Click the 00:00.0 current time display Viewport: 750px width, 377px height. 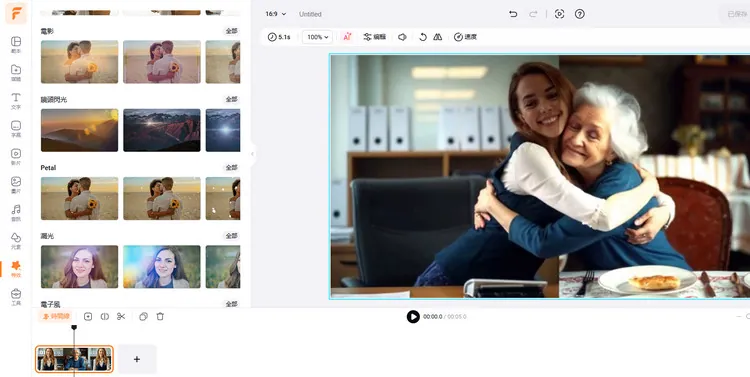[x=433, y=317]
